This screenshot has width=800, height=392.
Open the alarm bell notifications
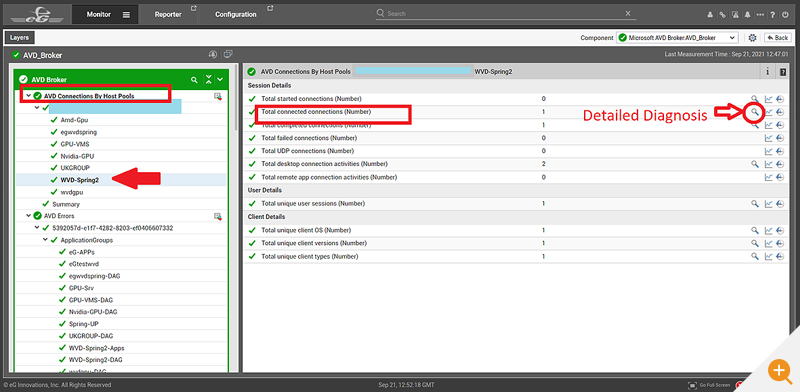coord(748,15)
